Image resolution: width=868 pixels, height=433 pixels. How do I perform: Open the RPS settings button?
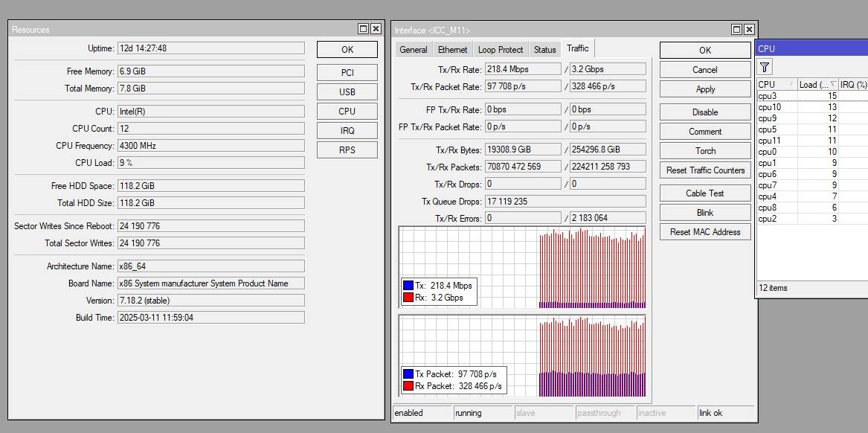[x=347, y=150]
